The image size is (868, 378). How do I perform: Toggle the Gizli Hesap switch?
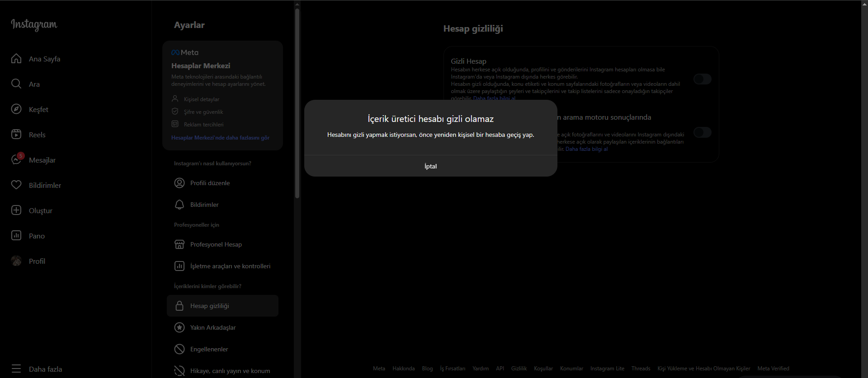click(703, 79)
